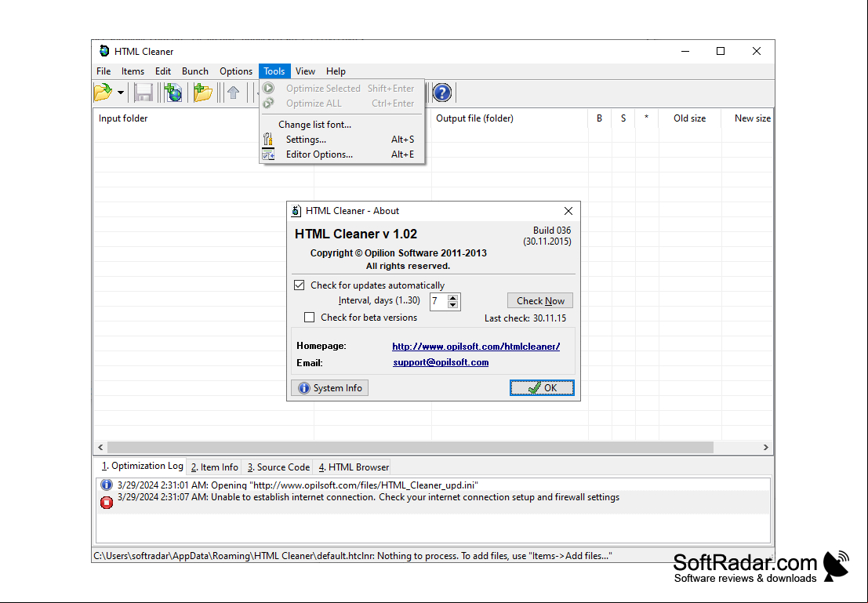Screen dimensions: 868x603
Task: Choose Optimize ALL in the Tools menu
Action: [x=342, y=104]
